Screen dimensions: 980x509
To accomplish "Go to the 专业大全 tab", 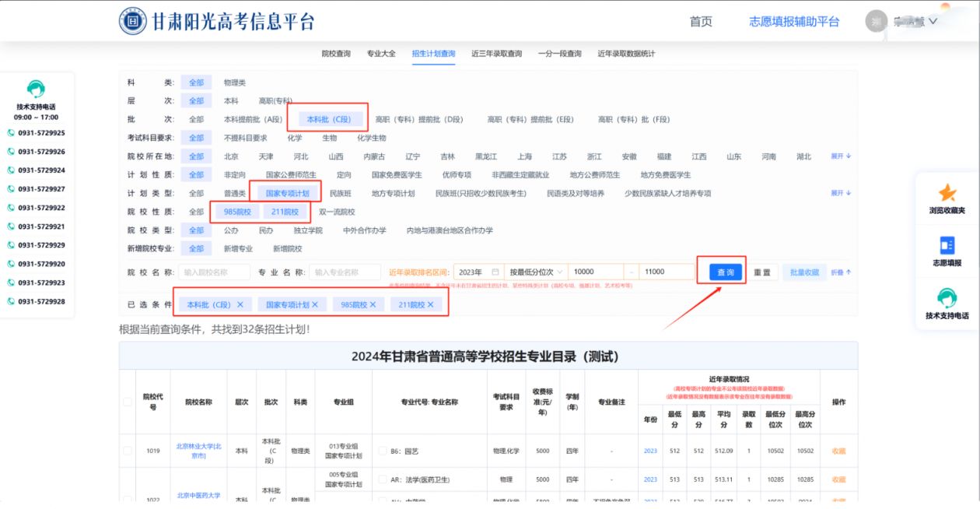I will point(381,54).
